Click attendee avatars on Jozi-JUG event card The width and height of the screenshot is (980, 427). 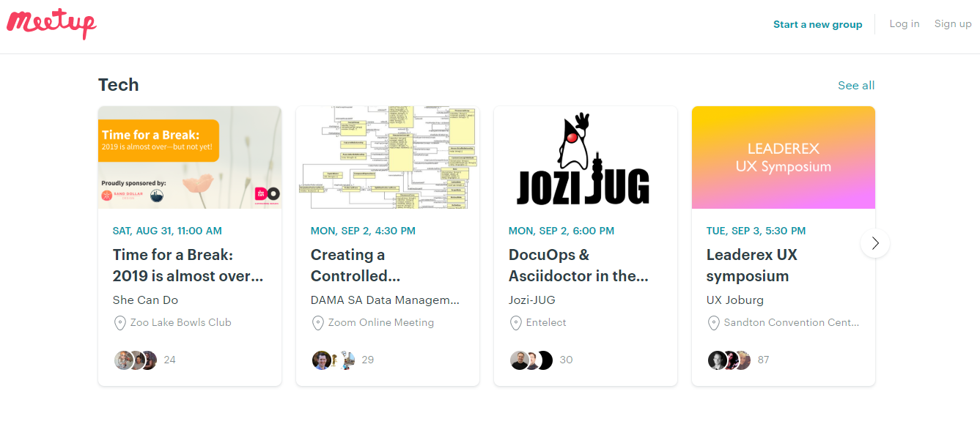click(x=531, y=360)
